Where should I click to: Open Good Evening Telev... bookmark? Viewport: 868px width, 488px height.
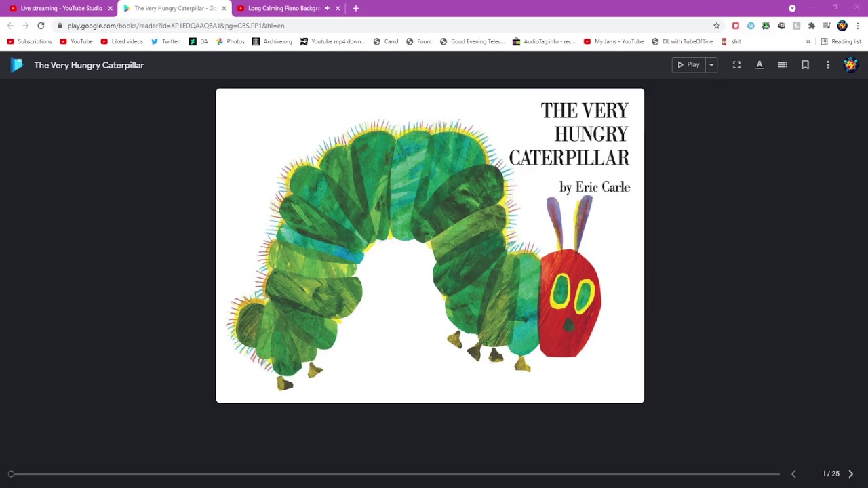[472, 41]
